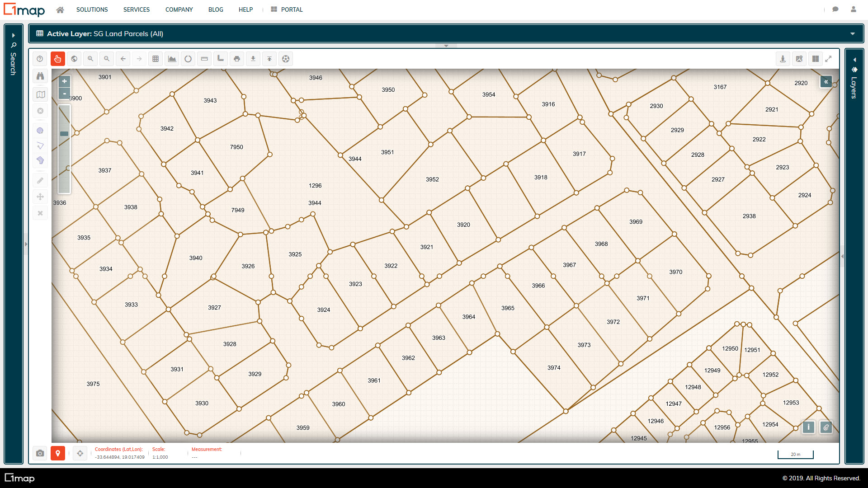This screenshot has width=868, height=488.
Task: Select the pencil edit tool
Action: pyautogui.click(x=40, y=181)
